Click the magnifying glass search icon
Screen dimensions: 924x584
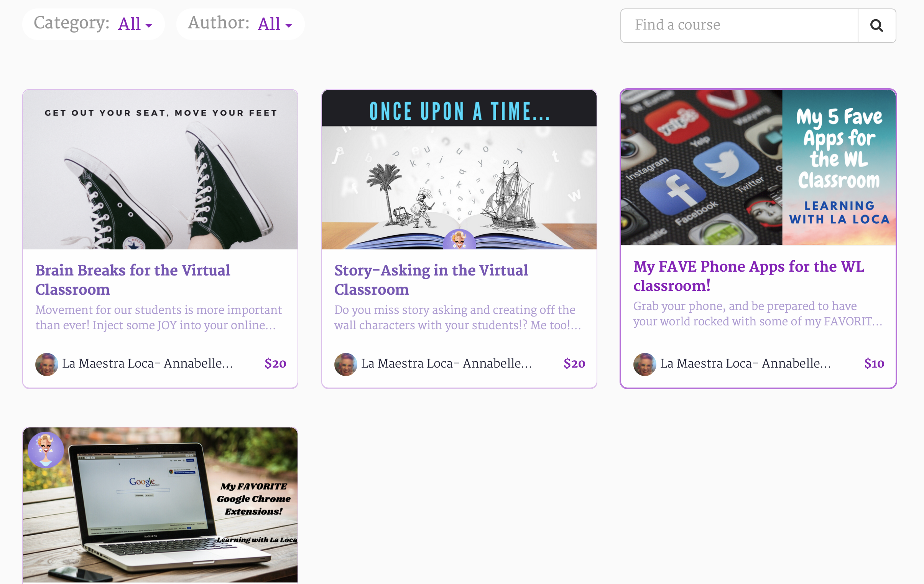click(x=876, y=26)
